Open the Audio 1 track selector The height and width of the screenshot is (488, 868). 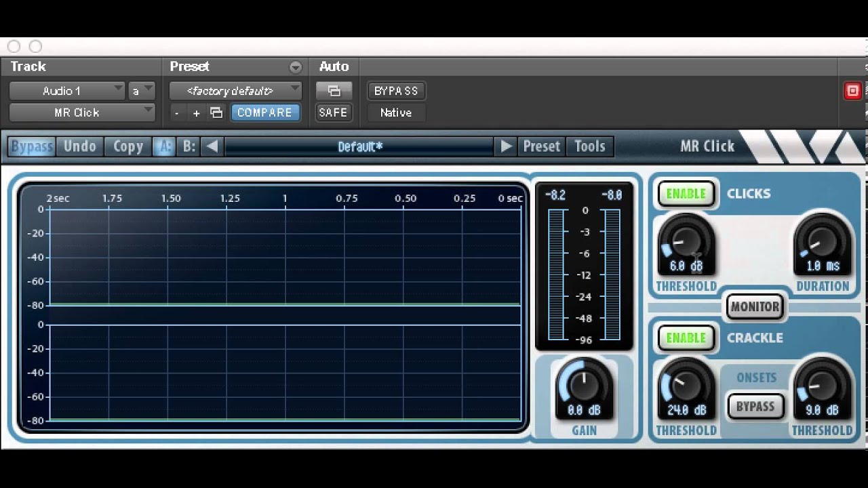tap(67, 91)
